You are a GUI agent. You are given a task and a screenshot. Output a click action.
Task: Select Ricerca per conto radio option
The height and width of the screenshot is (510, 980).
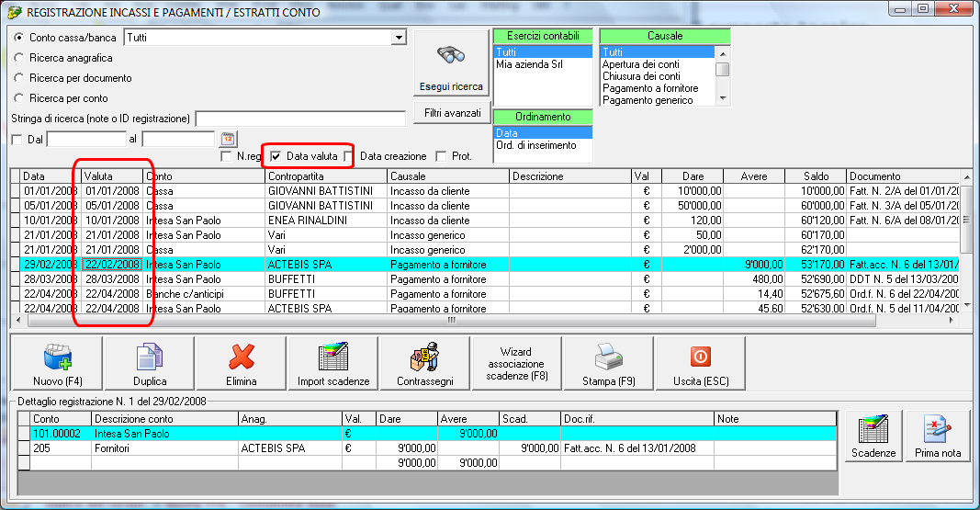pyautogui.click(x=18, y=98)
